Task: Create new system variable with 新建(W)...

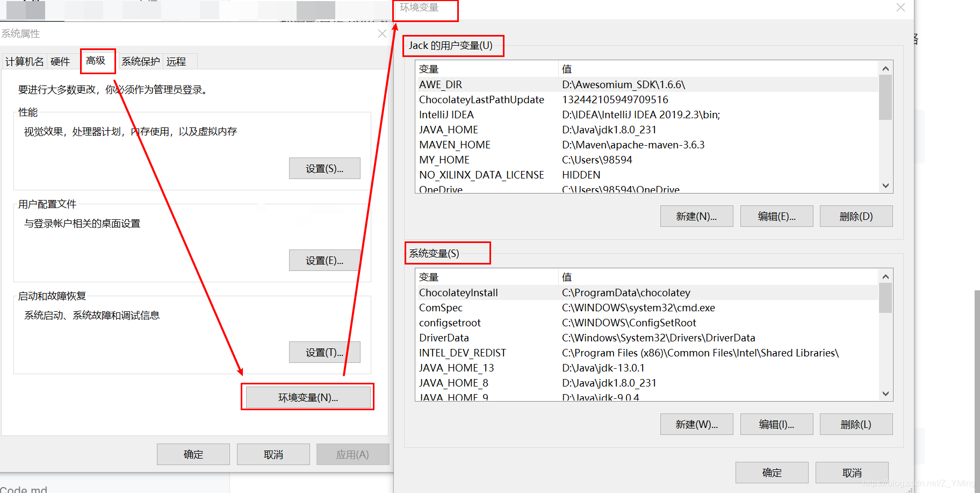Action: [x=696, y=424]
